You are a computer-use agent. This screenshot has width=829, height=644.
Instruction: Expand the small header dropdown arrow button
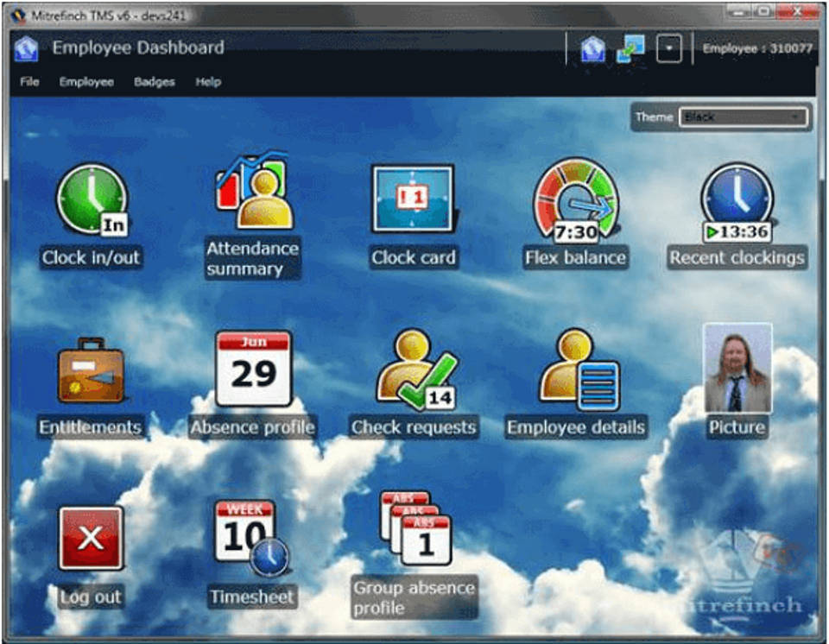668,49
